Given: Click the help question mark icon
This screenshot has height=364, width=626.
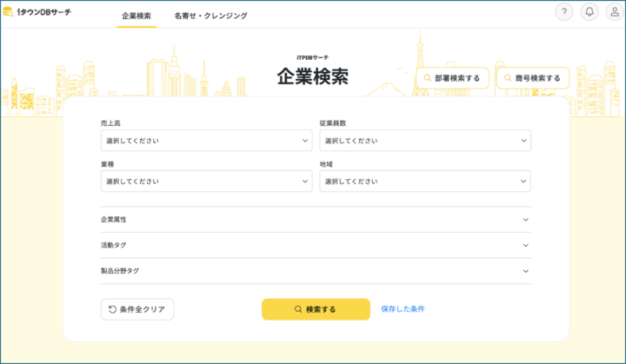Looking at the screenshot, I should (x=564, y=12).
